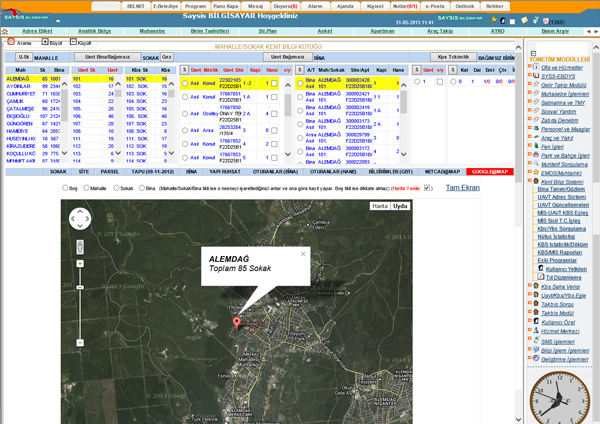Toggle the Harita Yenile checkbox
This screenshot has width=600, height=424.
click(x=428, y=187)
